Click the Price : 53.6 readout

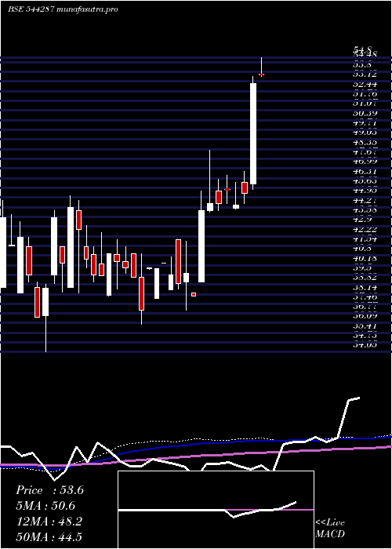[x=49, y=490]
